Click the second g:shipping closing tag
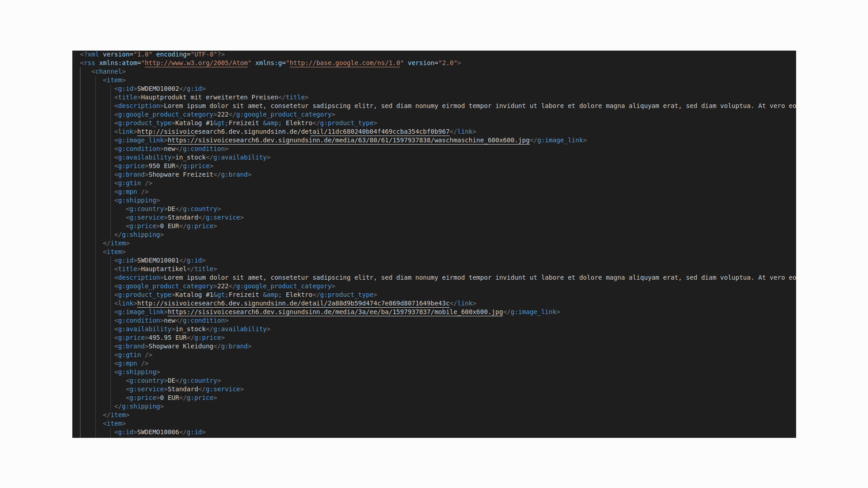 click(139, 406)
